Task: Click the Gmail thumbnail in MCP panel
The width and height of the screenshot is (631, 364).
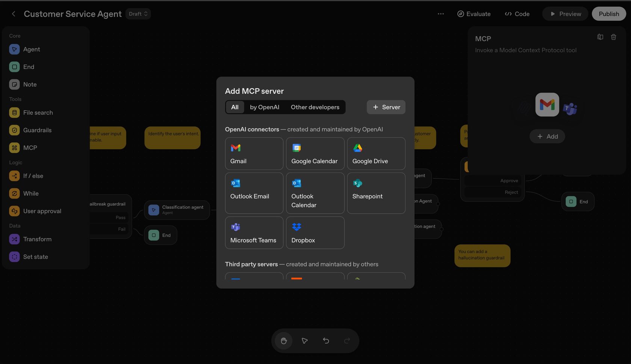Action: pyautogui.click(x=547, y=105)
